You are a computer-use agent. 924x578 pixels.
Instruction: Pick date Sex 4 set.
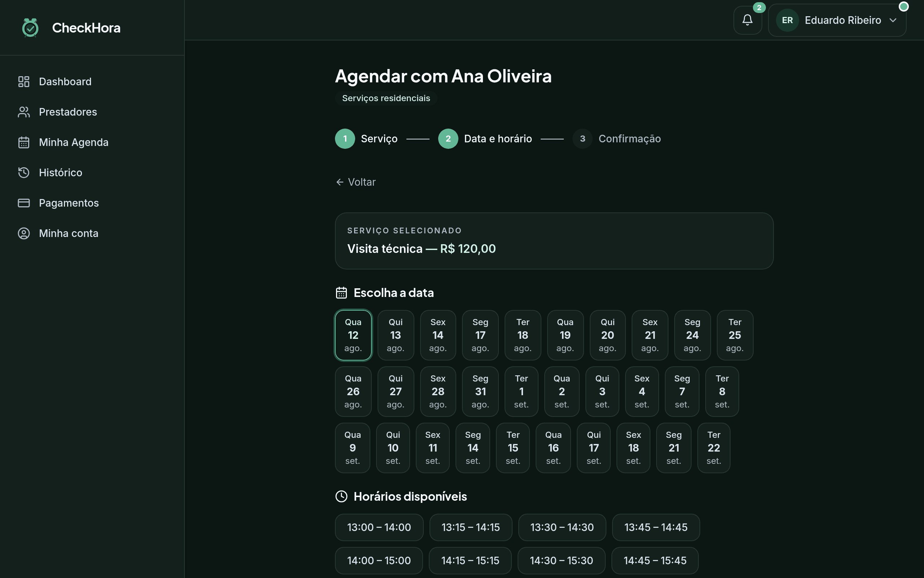coord(642,392)
